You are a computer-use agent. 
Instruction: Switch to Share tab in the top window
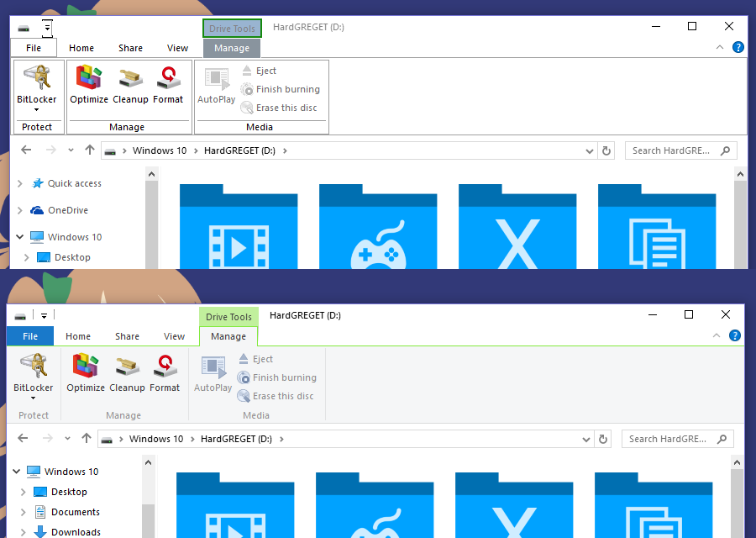131,48
